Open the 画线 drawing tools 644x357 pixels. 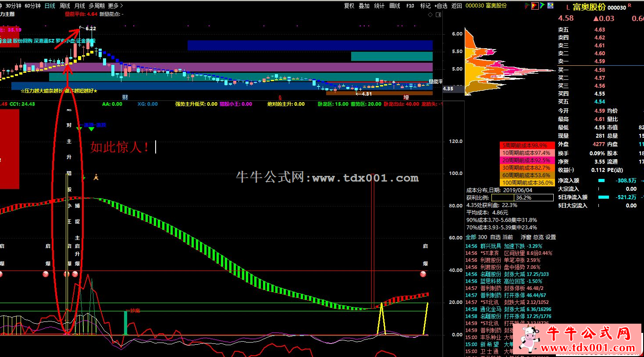[395, 6]
